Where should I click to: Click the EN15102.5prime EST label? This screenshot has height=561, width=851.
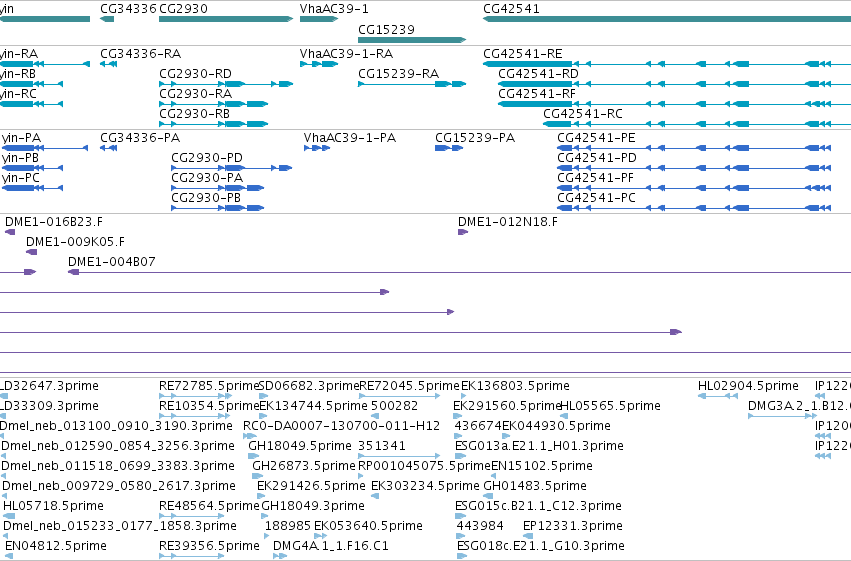click(542, 466)
